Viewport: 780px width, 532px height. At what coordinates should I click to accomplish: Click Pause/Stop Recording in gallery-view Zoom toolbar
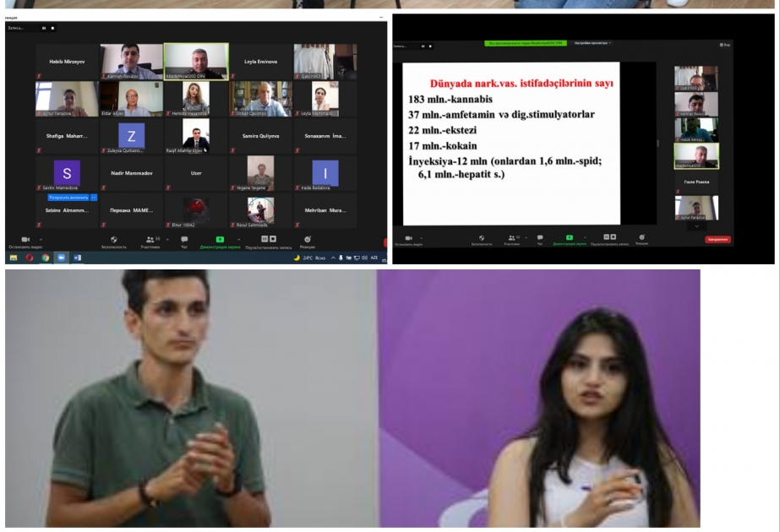269,242
